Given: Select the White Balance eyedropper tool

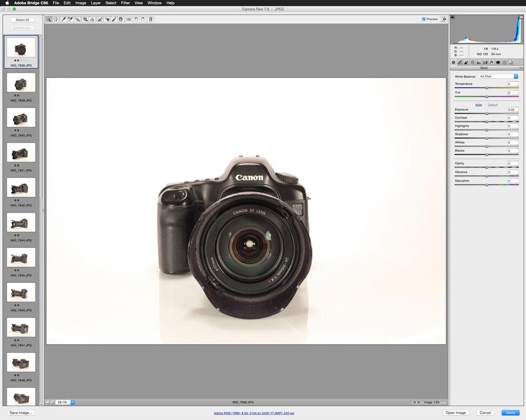Looking at the screenshot, I should [63, 19].
